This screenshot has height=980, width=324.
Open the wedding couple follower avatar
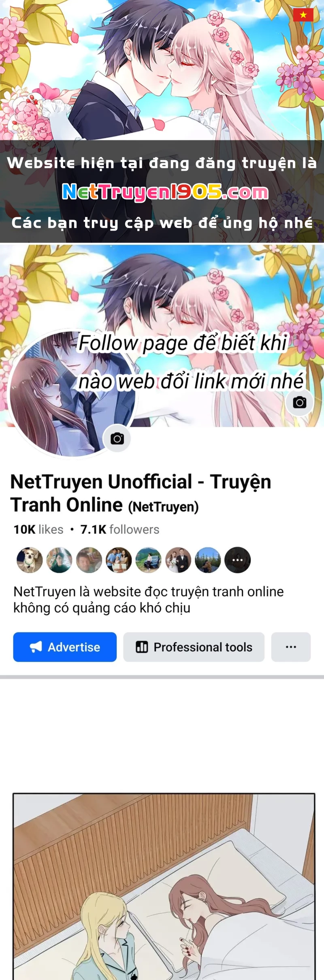(x=178, y=560)
